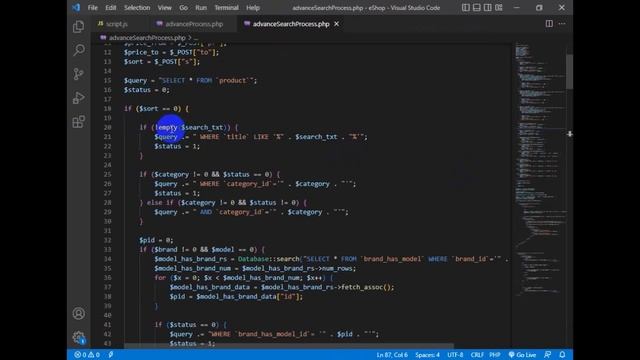This screenshot has width=640, height=360.
Task: Open the Accounts menu icon
Action: [78, 313]
